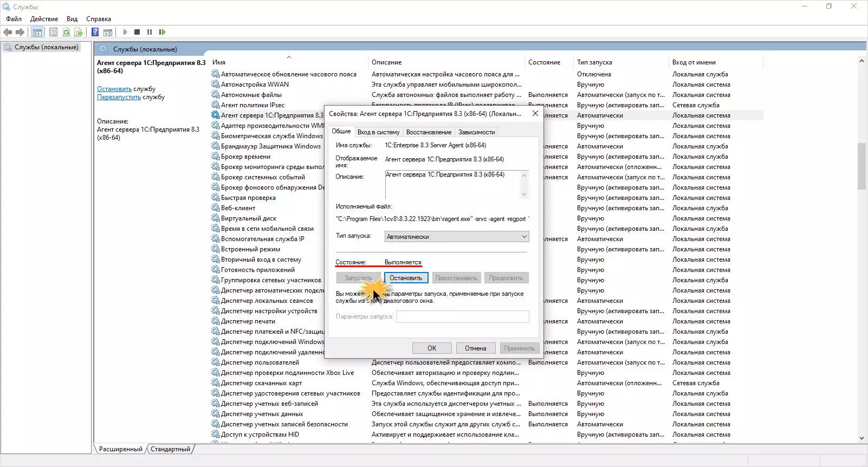Click the Отключена startup type cell
This screenshot has width=868, height=467.
tap(594, 74)
